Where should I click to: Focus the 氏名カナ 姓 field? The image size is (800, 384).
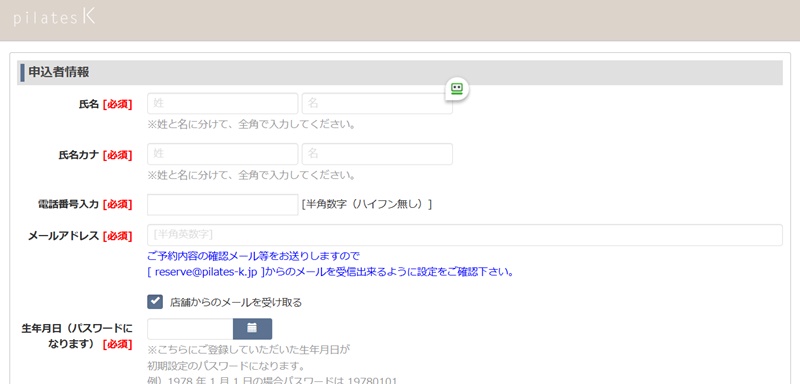(222, 154)
